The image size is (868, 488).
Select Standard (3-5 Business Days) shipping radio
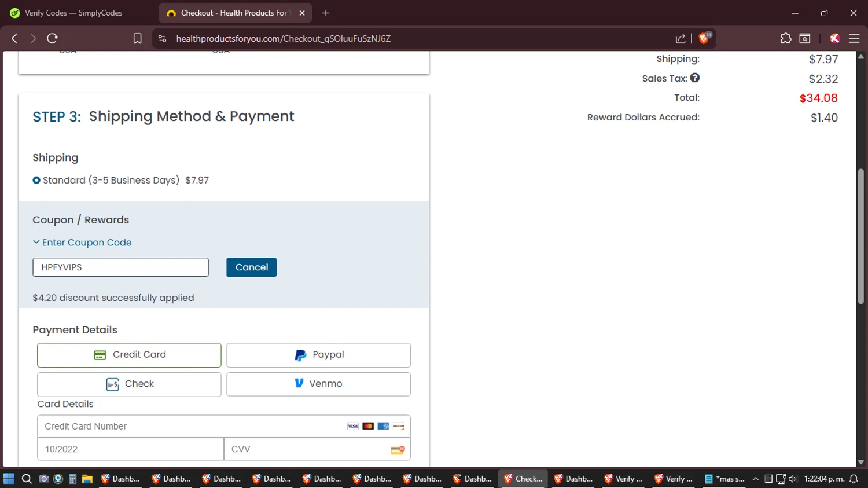[36, 180]
